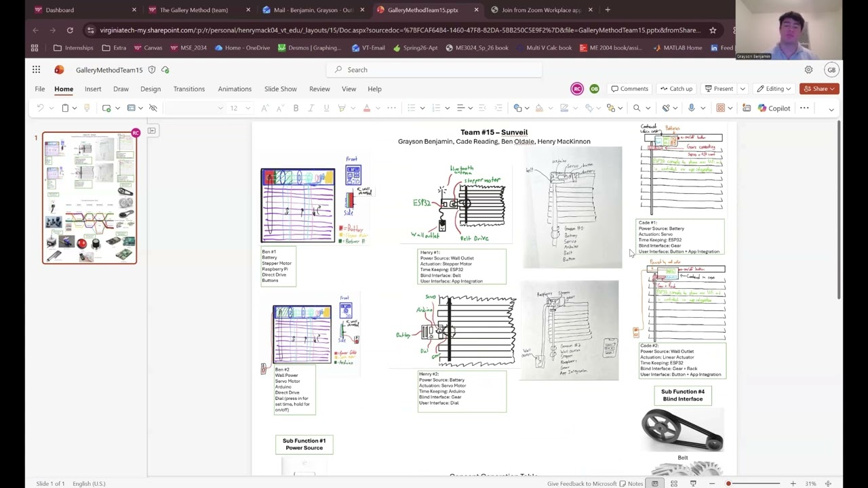Click the Bullets list icon
868x488 pixels.
coord(411,108)
